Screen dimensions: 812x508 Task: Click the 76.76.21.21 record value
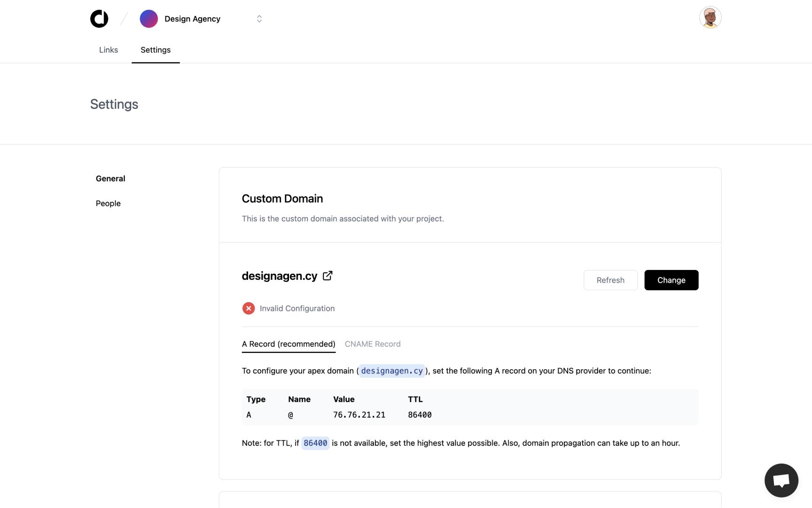click(359, 415)
